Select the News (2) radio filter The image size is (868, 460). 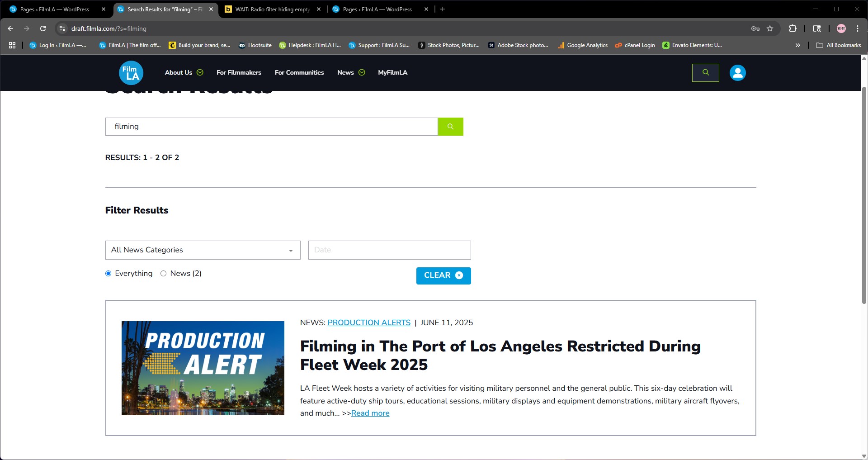164,274
